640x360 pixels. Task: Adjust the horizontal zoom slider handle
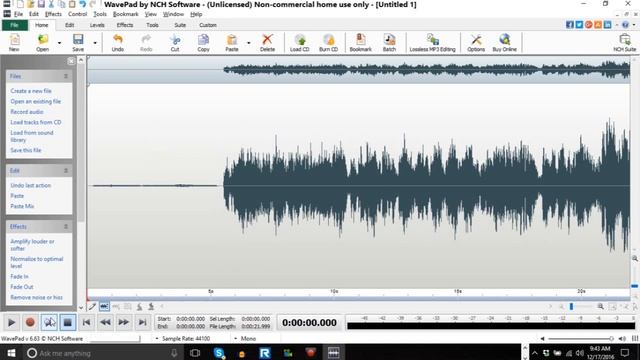(x=571, y=306)
